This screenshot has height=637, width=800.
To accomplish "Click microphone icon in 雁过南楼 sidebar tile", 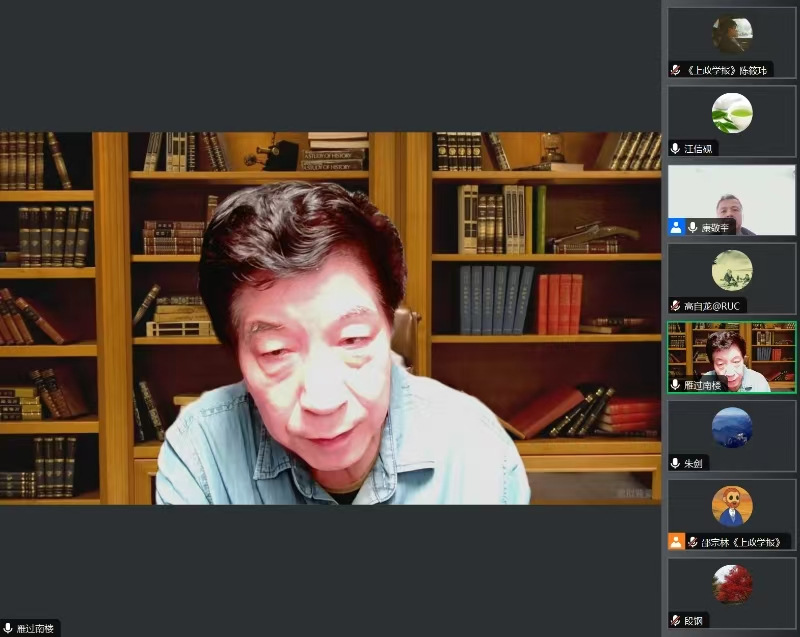I will pyautogui.click(x=676, y=384).
